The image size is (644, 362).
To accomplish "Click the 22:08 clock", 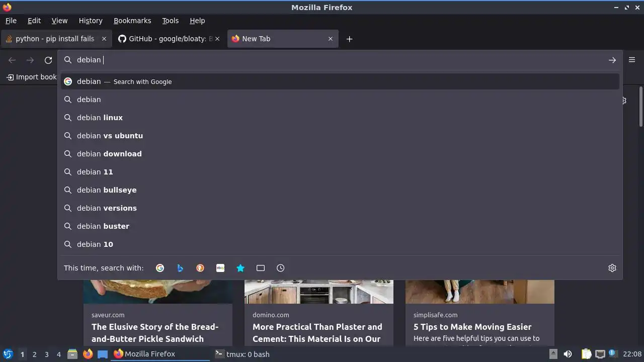I will pos(632,354).
